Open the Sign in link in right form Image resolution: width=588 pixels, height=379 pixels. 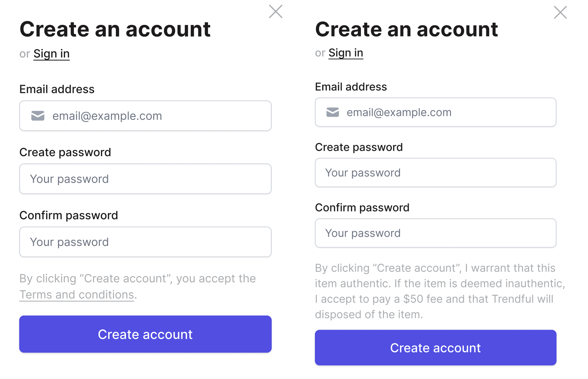[x=346, y=53]
